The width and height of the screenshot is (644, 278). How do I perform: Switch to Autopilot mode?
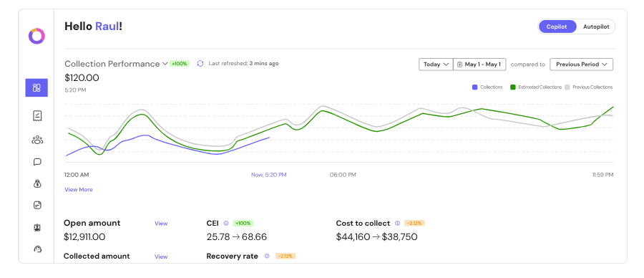pyautogui.click(x=596, y=27)
